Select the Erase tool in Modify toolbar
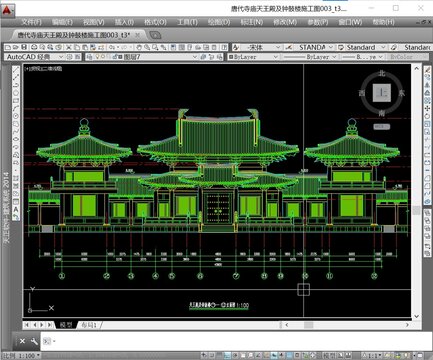Viewport: 433px width, 360px height. (x=427, y=69)
